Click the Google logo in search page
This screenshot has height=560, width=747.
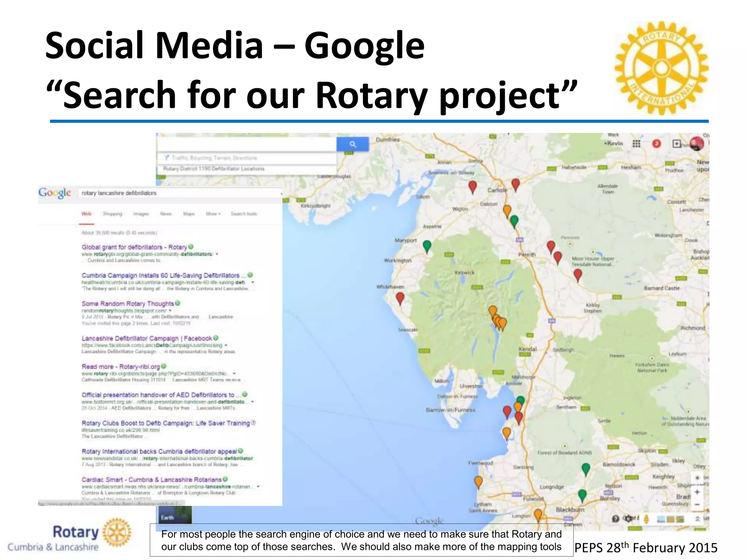[55, 193]
